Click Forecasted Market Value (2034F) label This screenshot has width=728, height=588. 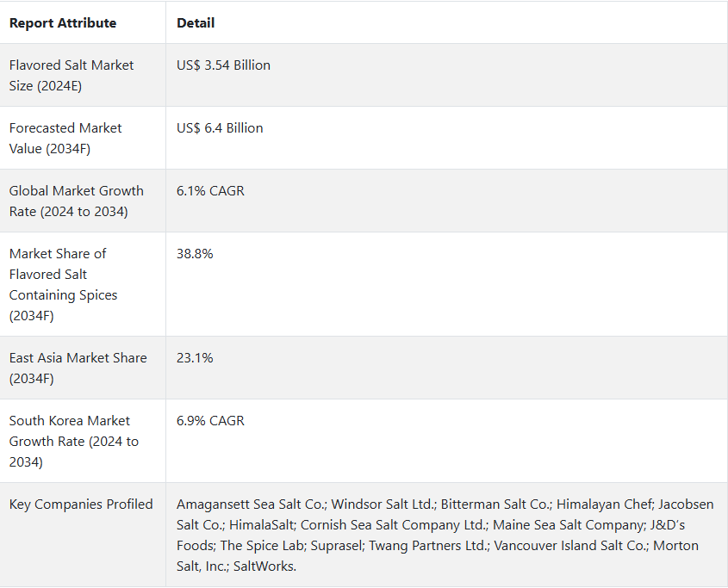65,139
